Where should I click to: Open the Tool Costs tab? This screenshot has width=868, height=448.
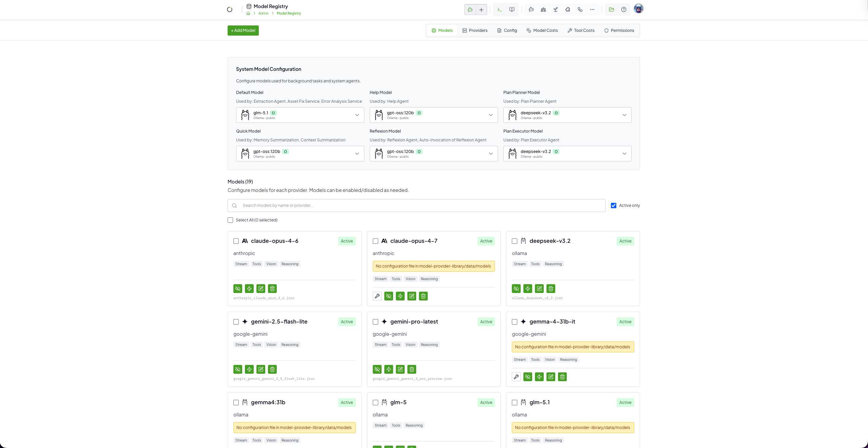(581, 31)
